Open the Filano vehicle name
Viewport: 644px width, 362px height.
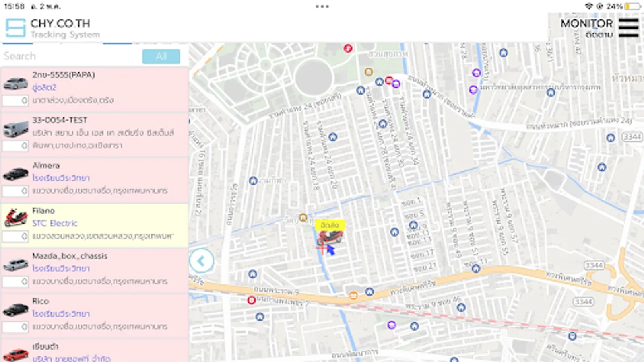(43, 211)
